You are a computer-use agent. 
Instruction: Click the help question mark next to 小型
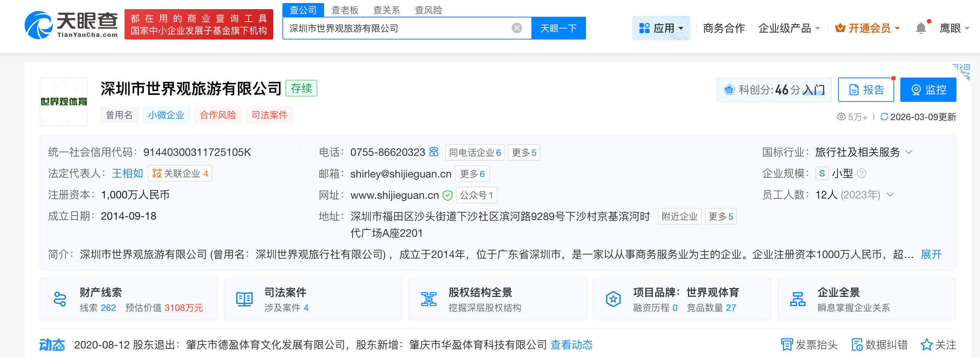point(862,173)
